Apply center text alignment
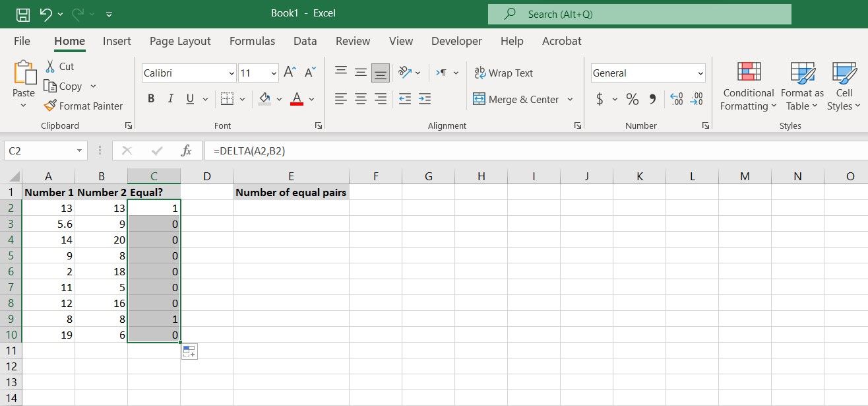868x406 pixels. (x=360, y=98)
